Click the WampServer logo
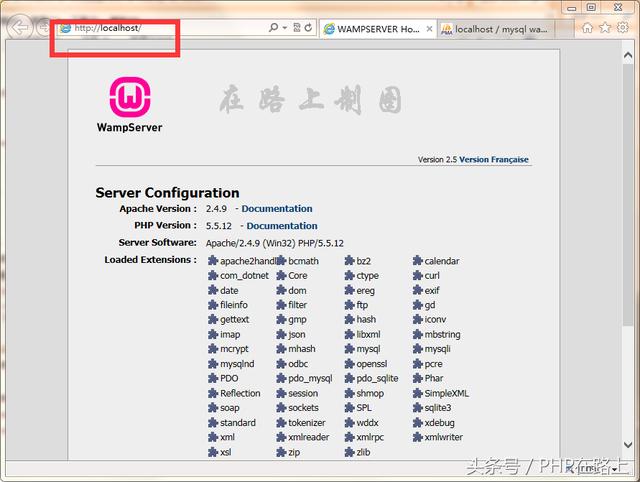 coord(130,105)
